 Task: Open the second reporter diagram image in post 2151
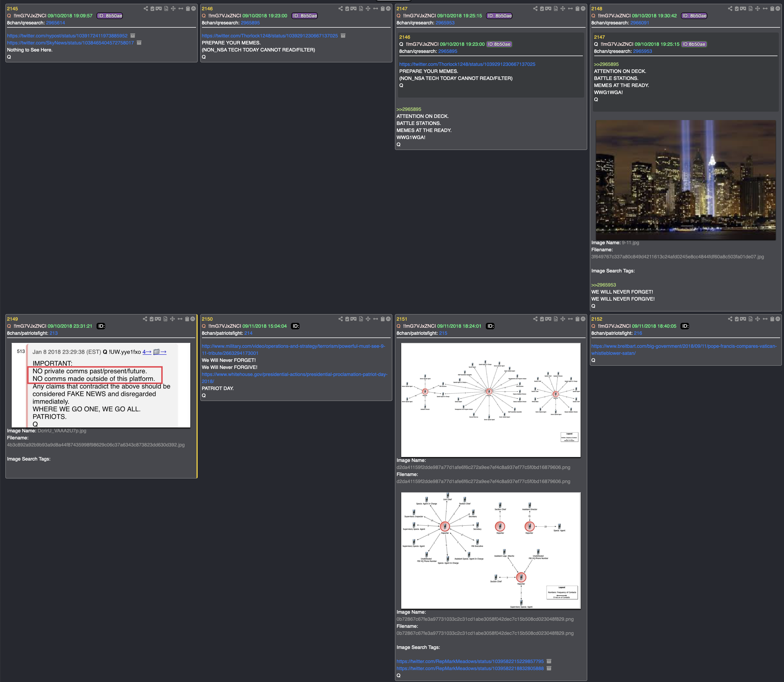point(491,550)
